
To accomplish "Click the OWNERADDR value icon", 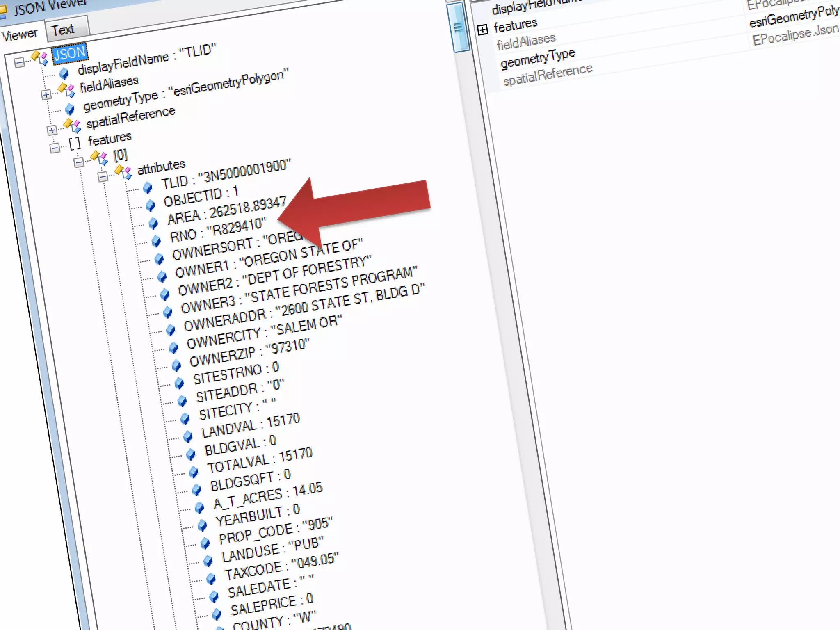I will tap(171, 330).
